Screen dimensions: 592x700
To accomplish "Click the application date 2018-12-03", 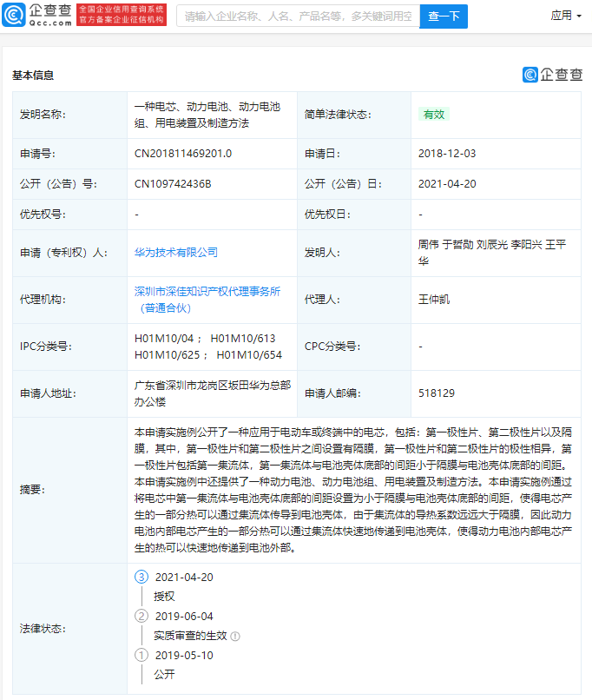I will (x=447, y=154).
